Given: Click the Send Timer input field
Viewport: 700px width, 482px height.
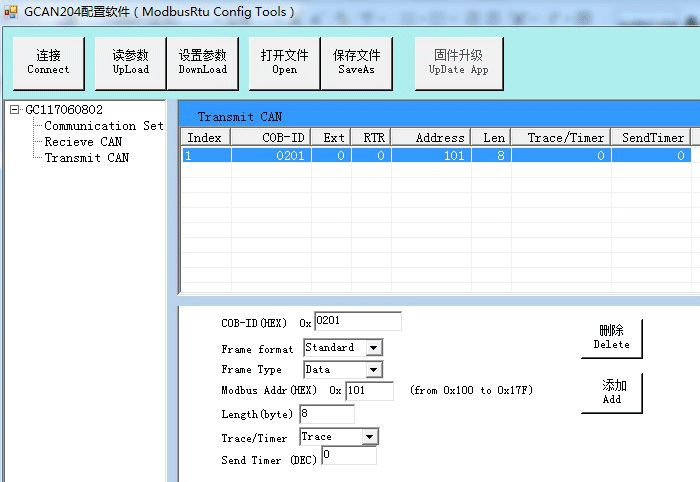Looking at the screenshot, I should [348, 456].
